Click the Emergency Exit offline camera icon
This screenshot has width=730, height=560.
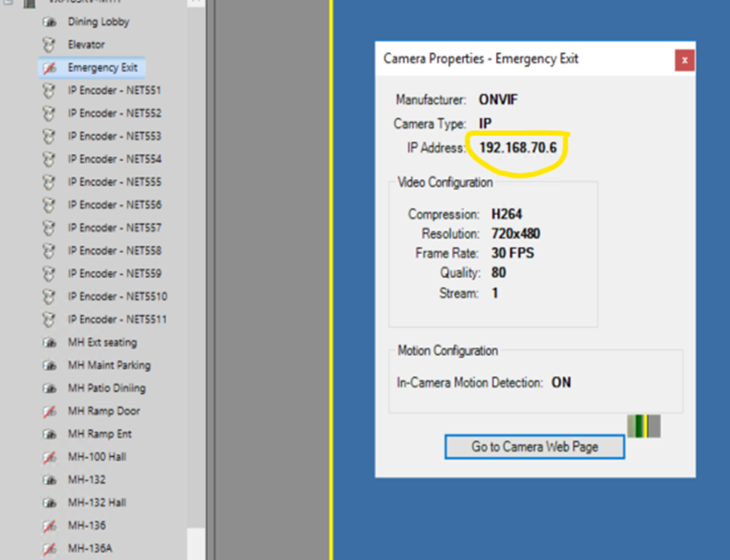[49, 68]
